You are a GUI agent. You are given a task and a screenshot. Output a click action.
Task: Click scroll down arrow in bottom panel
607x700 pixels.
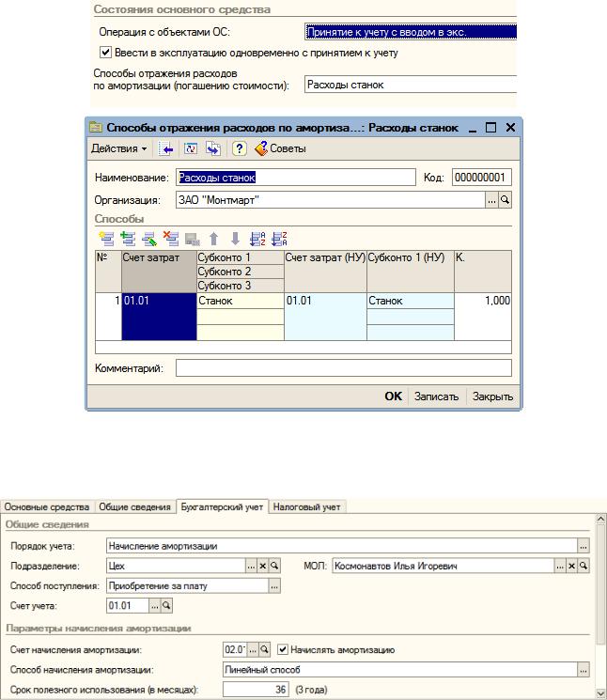tap(600, 693)
